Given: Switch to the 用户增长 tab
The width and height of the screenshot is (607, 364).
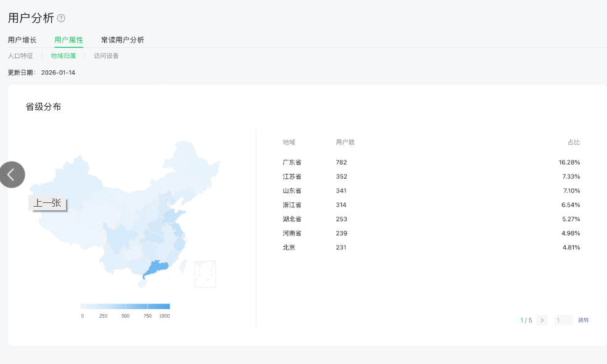Looking at the screenshot, I should click(x=22, y=40).
